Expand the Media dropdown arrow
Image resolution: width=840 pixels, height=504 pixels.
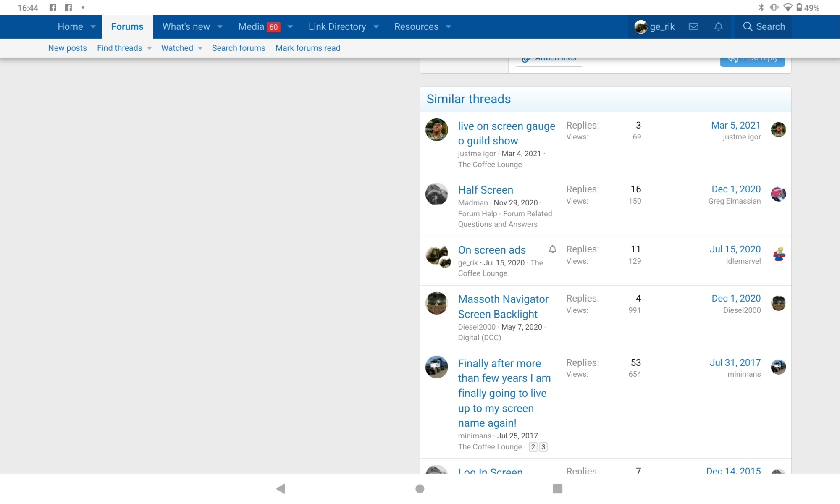click(290, 26)
